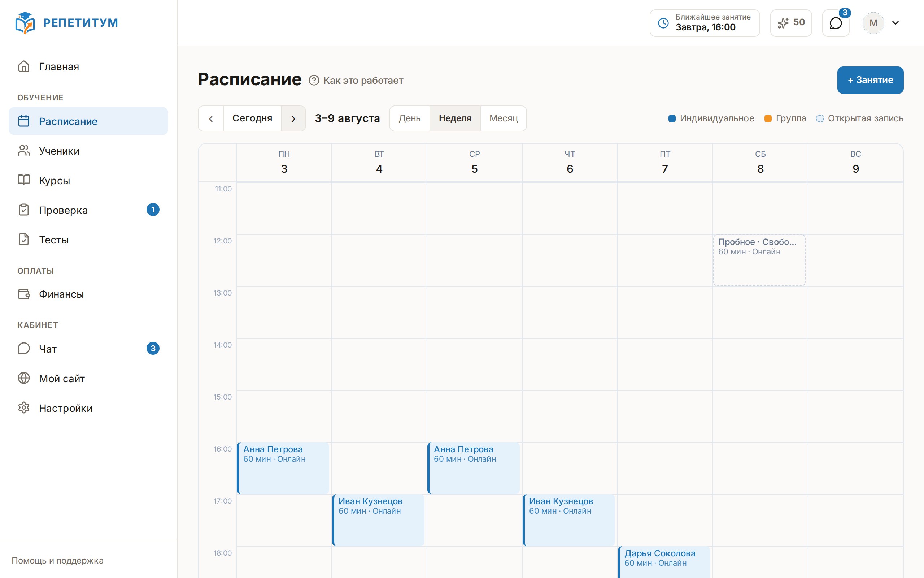Click the people icon for Ученики
The height and width of the screenshot is (578, 924).
point(24,151)
